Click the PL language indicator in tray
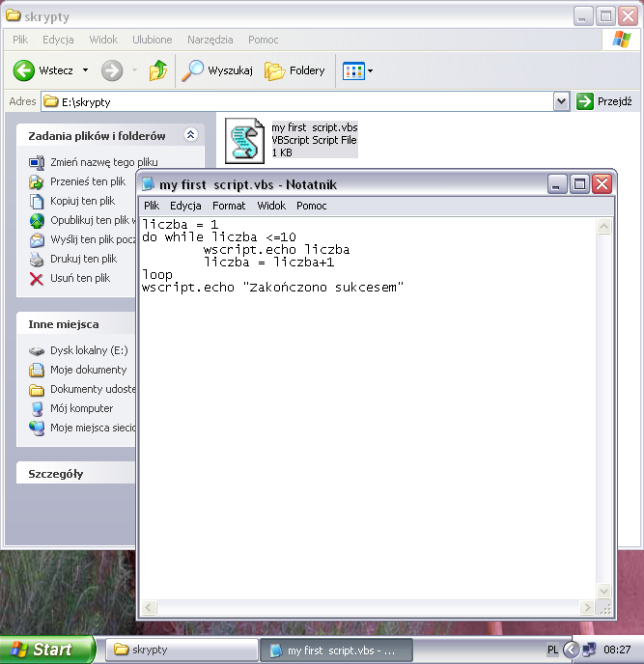Viewport: 644px width, 664px height. pyautogui.click(x=552, y=650)
